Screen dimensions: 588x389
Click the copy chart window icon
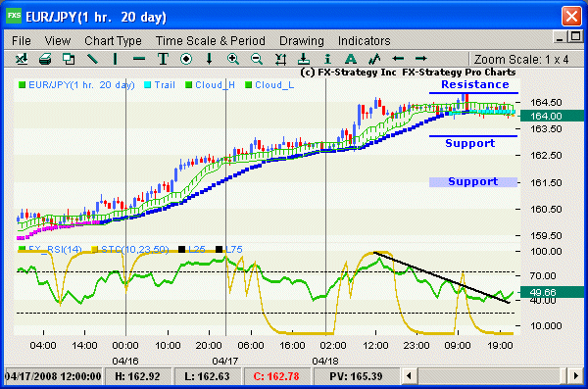pyautogui.click(x=69, y=59)
